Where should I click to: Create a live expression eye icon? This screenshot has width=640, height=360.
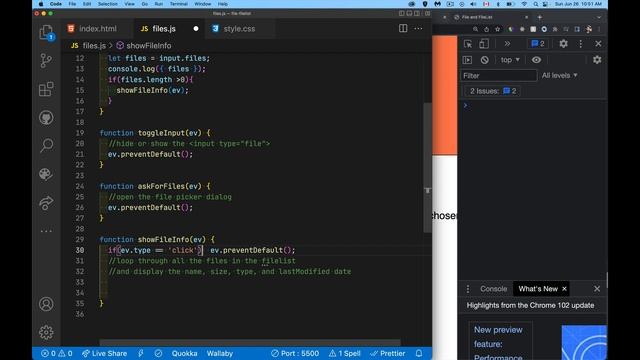coord(536,60)
